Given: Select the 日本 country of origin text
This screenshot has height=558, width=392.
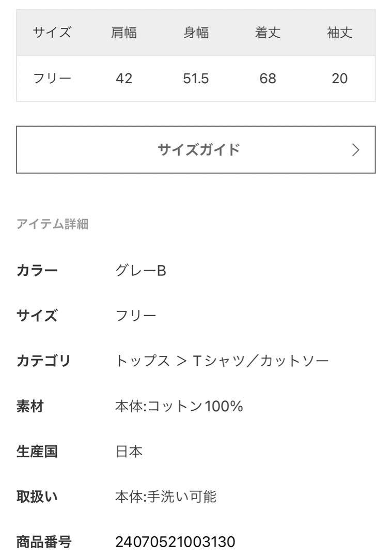Looking at the screenshot, I should pos(129,451).
